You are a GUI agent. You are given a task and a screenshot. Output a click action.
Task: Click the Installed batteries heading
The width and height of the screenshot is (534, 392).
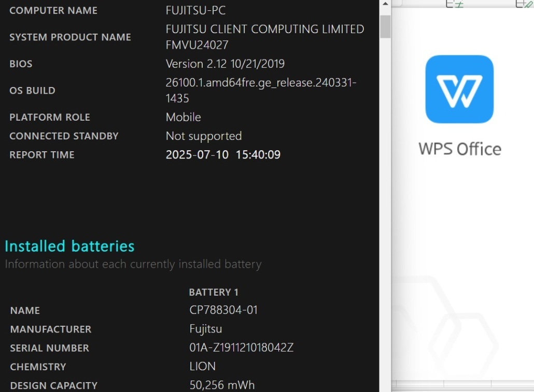69,246
